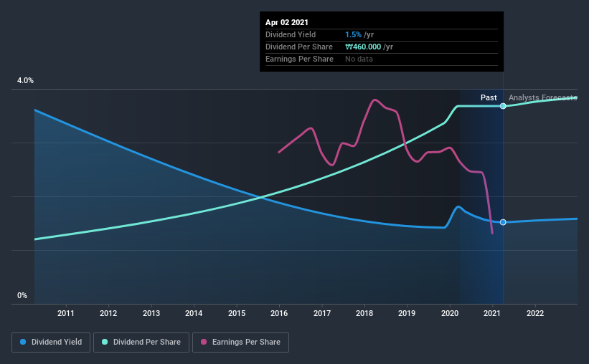The height and width of the screenshot is (364, 589).
Task: Toggle the Earnings Per Share series label
Action: pyautogui.click(x=246, y=343)
